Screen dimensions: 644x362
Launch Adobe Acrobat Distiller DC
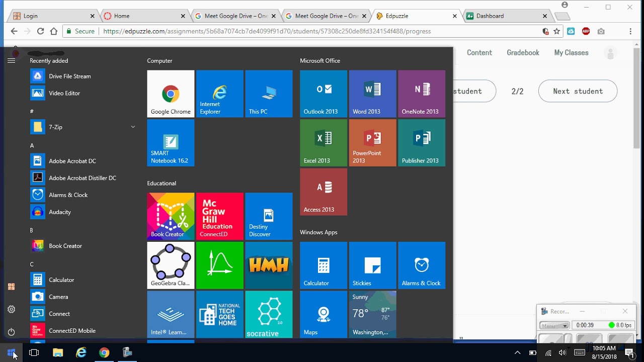83,178
